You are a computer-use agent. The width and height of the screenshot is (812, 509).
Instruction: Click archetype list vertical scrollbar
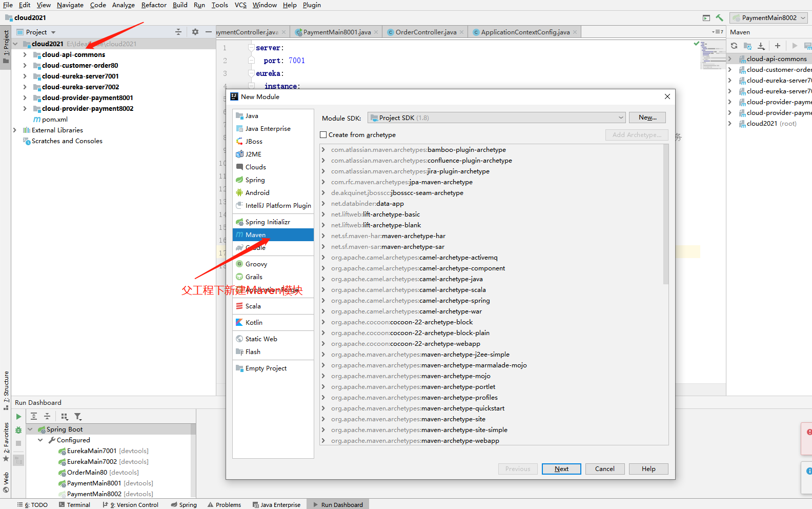tap(666, 214)
